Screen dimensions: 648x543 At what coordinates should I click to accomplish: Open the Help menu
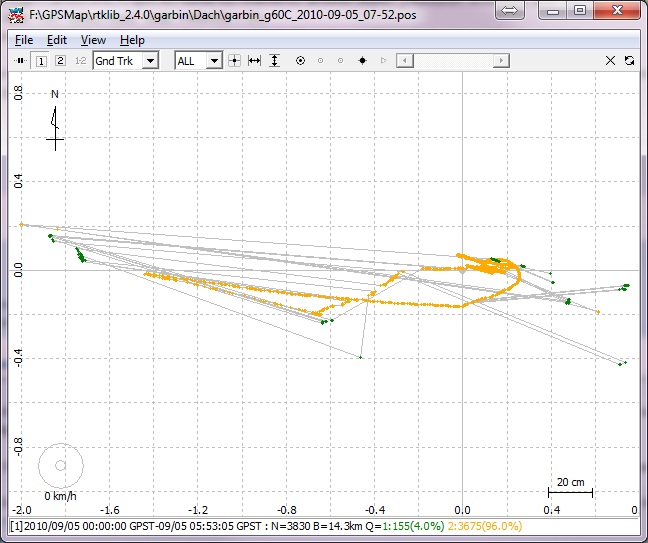pyautogui.click(x=132, y=40)
